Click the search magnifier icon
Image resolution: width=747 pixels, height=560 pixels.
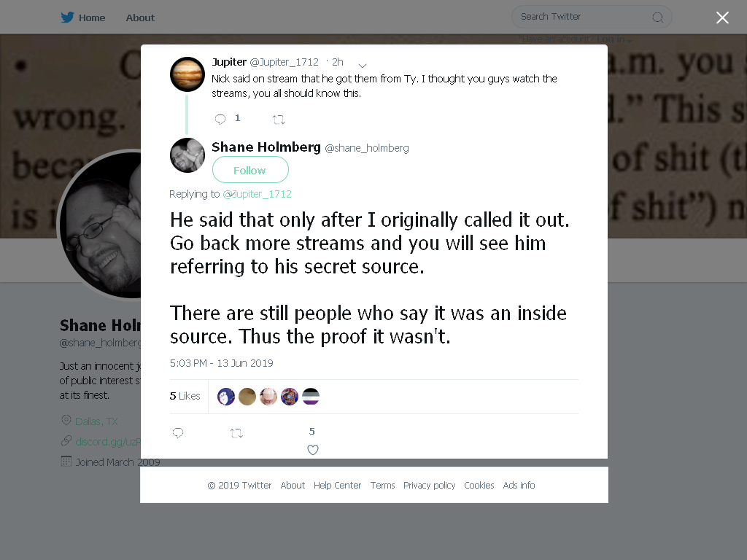point(657,17)
